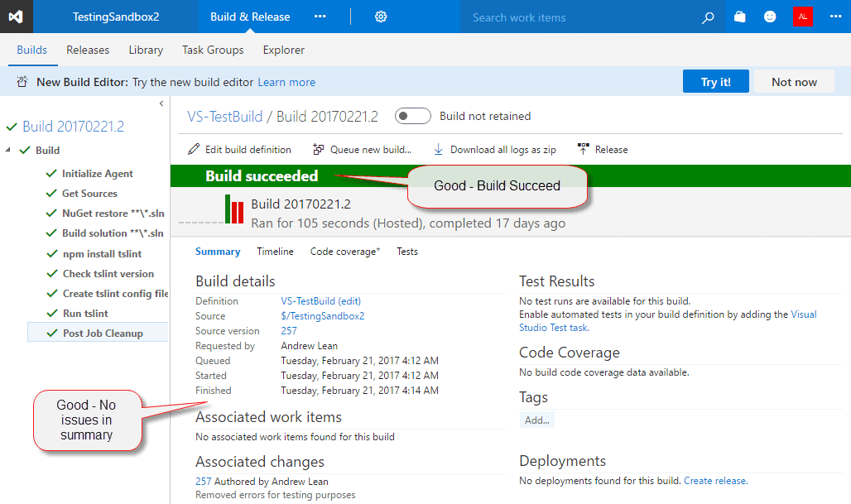Click the search magnifier icon
This screenshot has width=851, height=504.
tap(708, 17)
